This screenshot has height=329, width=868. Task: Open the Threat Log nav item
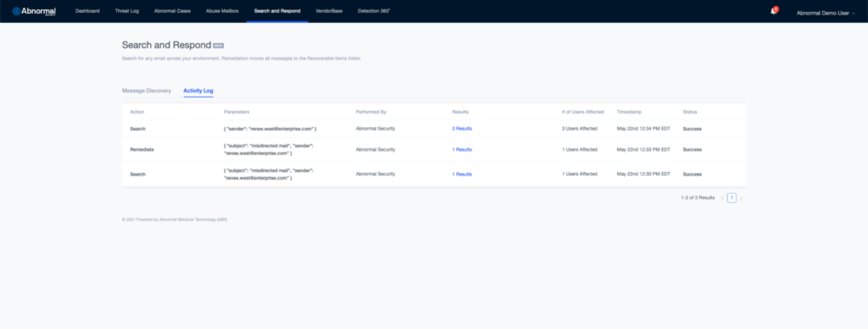click(x=127, y=11)
